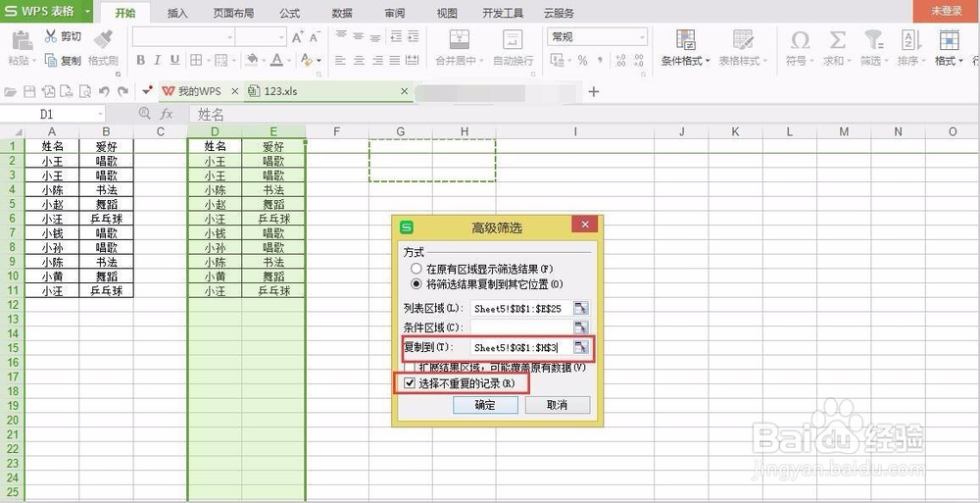This screenshot has height=503, width=980.
Task: Click 取消 in the 高级筛选 dialog
Action: coord(557,405)
